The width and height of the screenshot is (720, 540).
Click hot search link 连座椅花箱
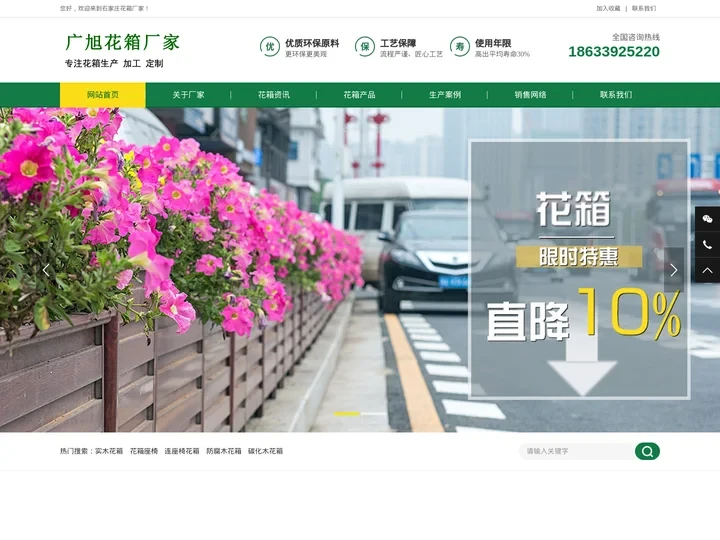point(182,451)
